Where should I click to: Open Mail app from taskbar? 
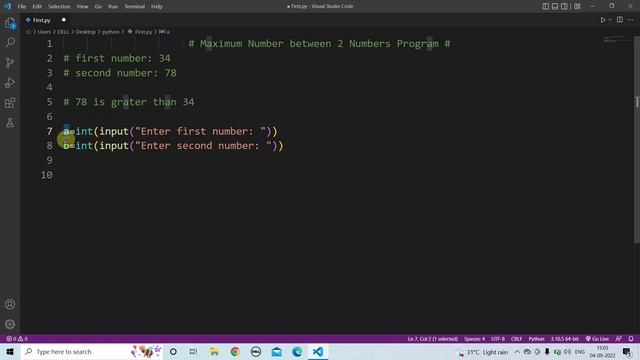[x=276, y=351]
